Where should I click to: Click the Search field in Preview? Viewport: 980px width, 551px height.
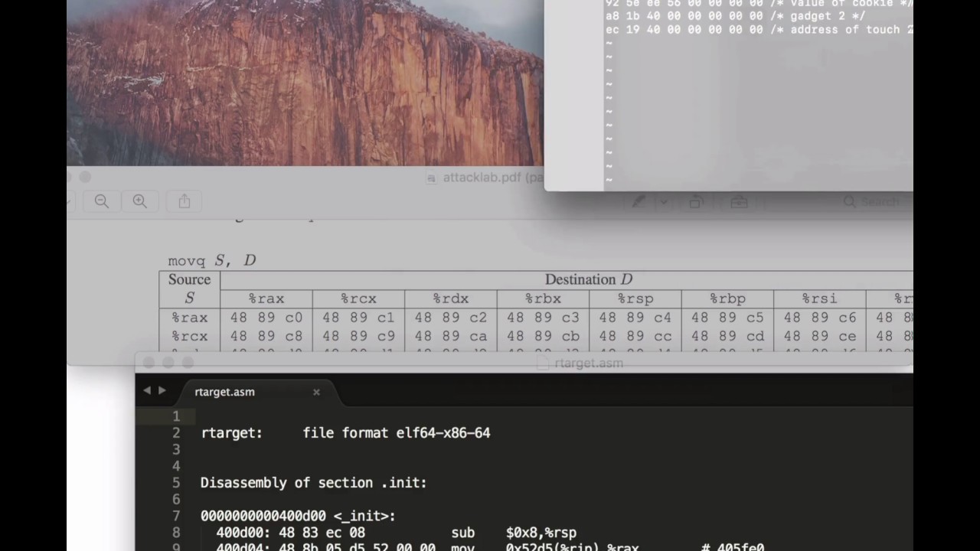click(x=877, y=202)
